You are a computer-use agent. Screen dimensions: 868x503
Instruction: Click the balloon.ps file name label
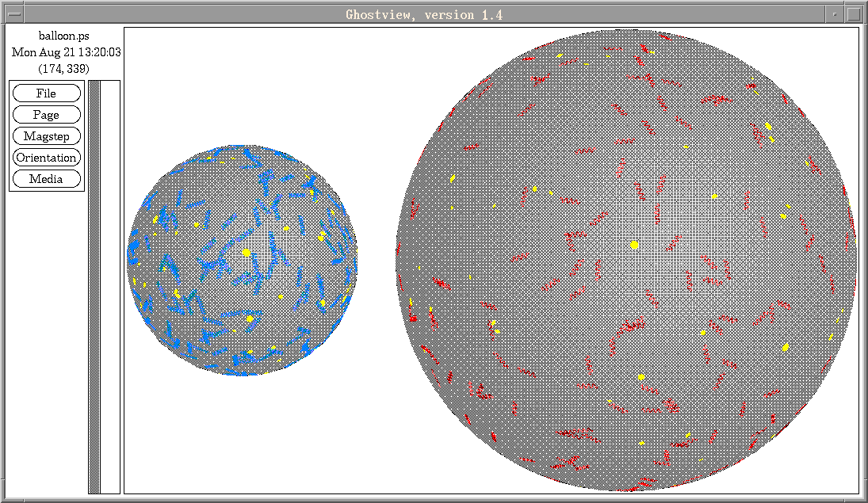(x=65, y=36)
